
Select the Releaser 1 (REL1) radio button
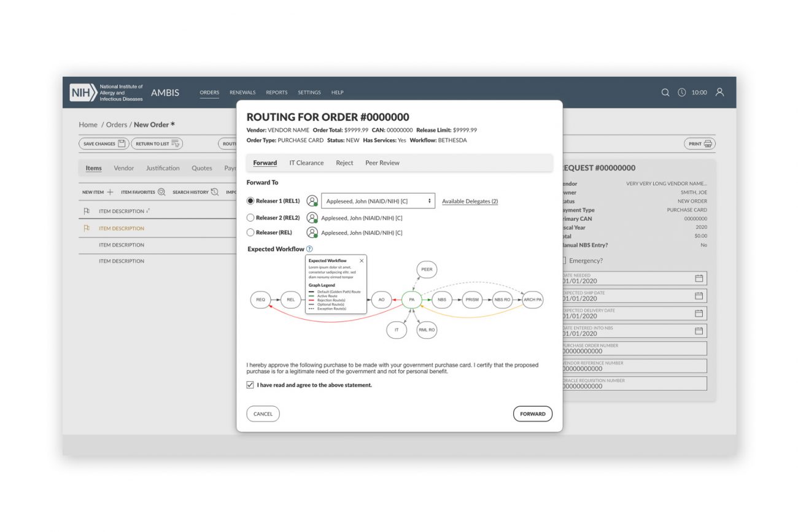(x=250, y=201)
